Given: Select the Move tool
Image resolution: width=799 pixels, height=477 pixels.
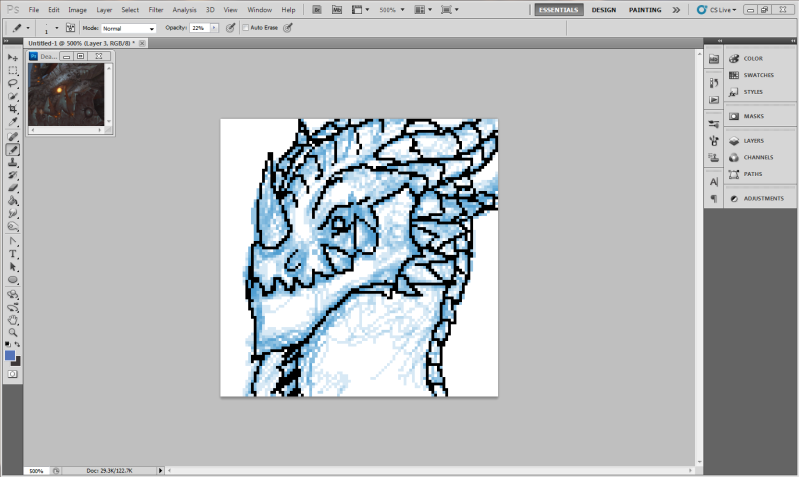Looking at the screenshot, I should point(13,58).
